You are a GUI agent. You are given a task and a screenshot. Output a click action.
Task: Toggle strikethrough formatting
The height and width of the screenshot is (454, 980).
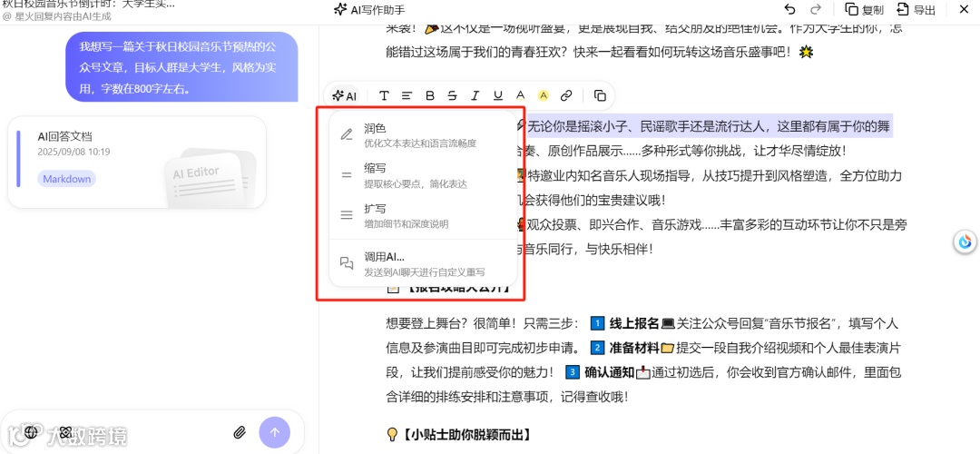(x=452, y=95)
